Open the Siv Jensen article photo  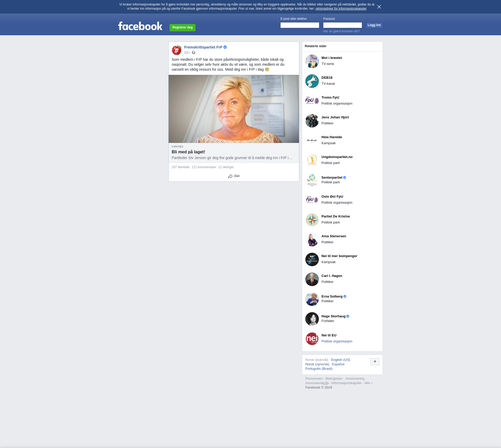(x=234, y=109)
